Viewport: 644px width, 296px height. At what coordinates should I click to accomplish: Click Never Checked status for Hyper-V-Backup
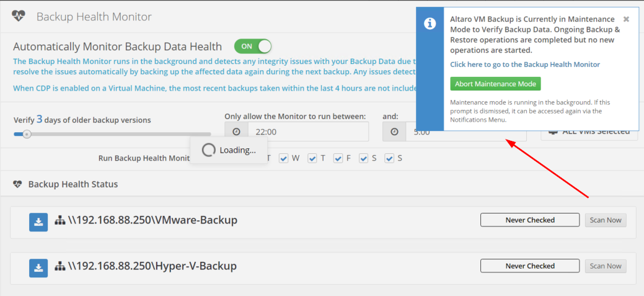click(530, 266)
